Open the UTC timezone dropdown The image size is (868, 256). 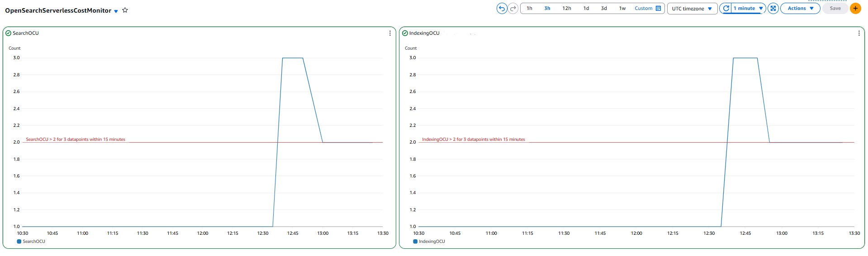(692, 9)
